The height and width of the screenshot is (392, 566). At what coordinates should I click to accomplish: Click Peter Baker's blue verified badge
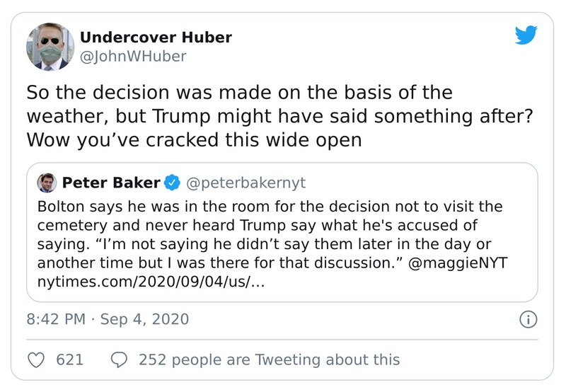tap(171, 183)
